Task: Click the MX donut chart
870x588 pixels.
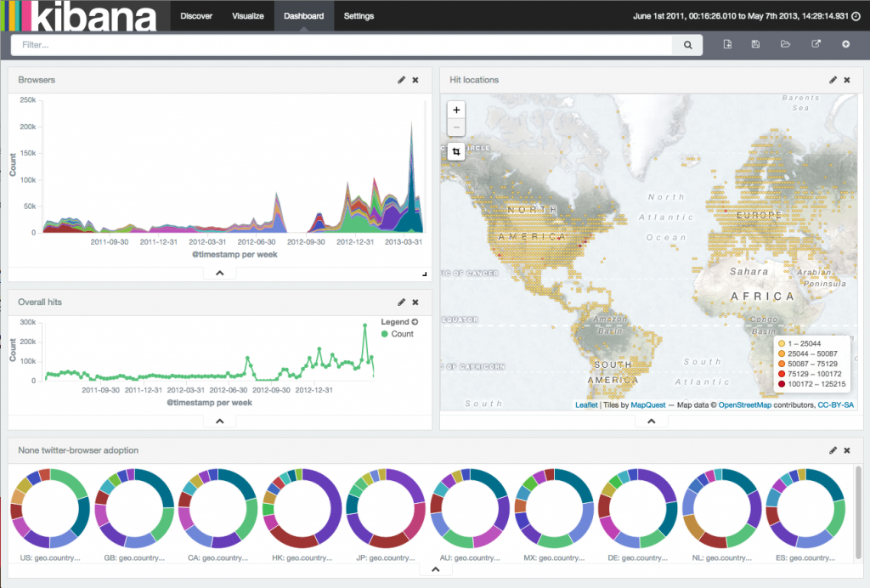Action: point(554,508)
